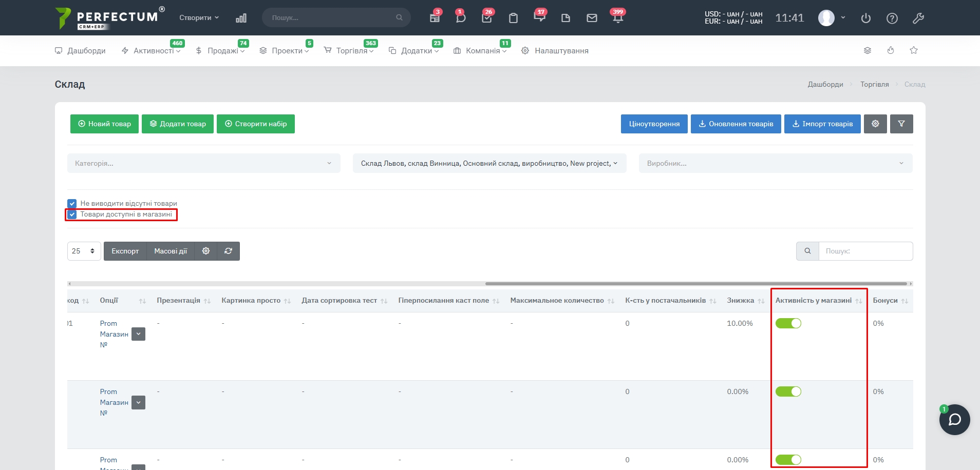Open the floating chat widget

pyautogui.click(x=954, y=420)
